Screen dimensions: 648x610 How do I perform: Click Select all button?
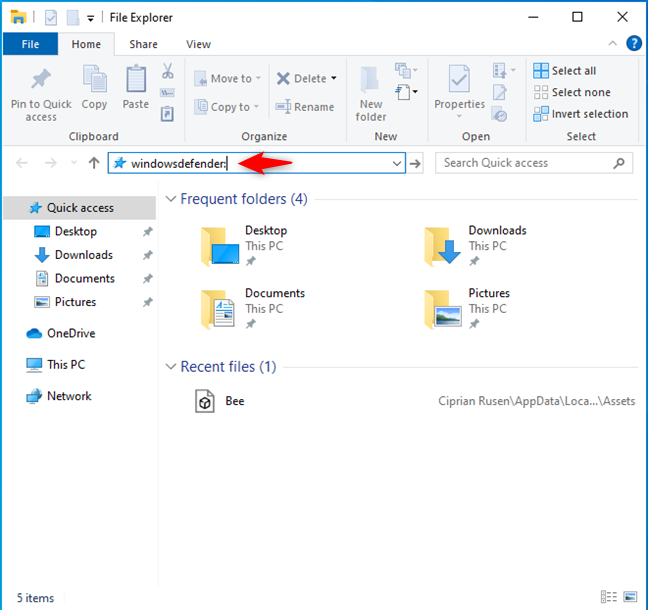click(x=565, y=71)
